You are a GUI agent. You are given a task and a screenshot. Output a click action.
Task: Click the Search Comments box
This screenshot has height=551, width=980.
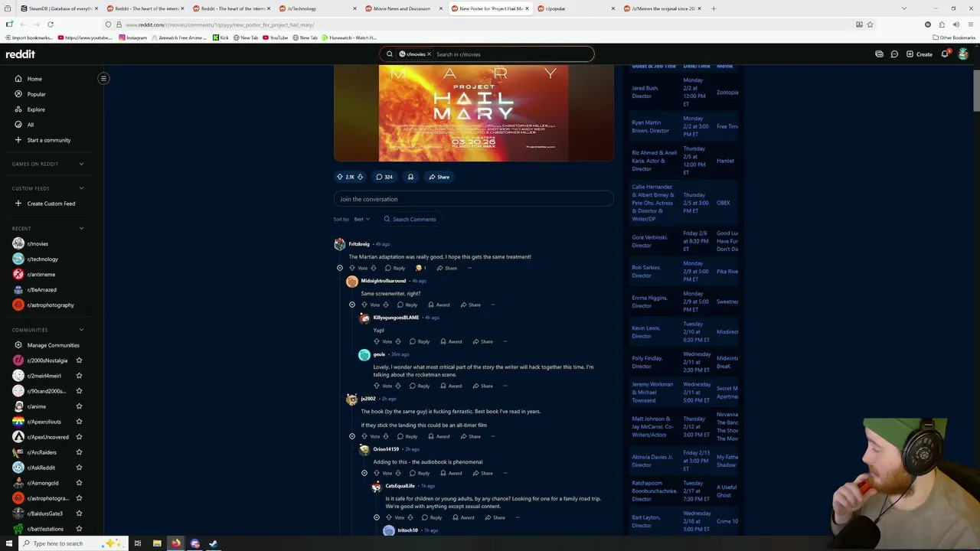[410, 219]
